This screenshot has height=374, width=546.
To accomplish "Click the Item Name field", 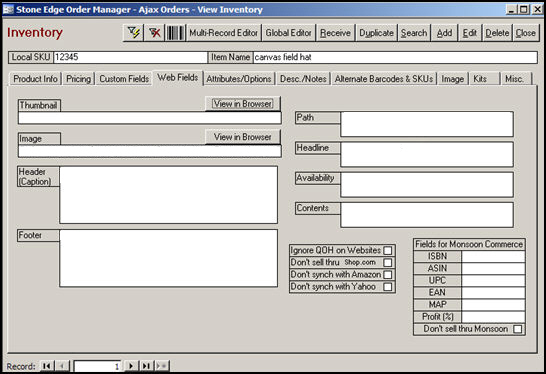I will tap(395, 57).
